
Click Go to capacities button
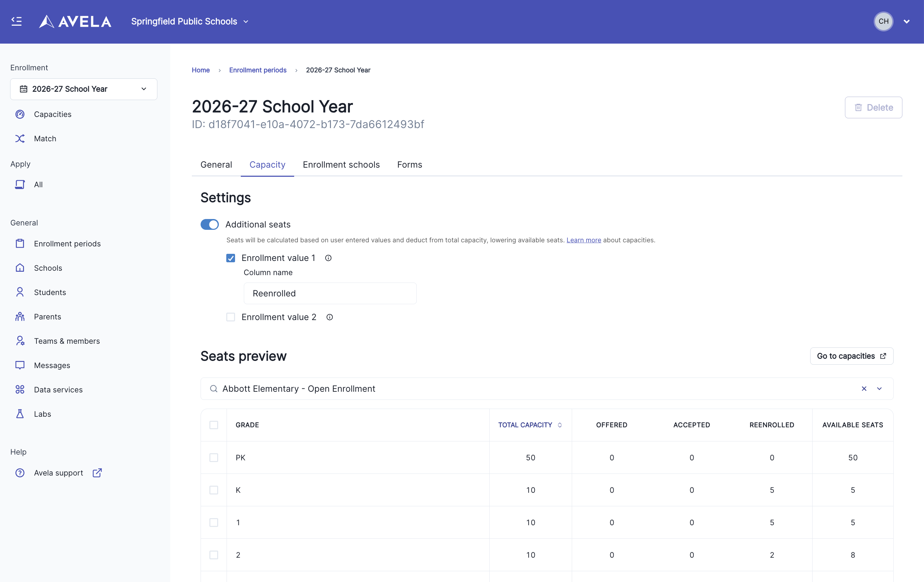coord(851,356)
